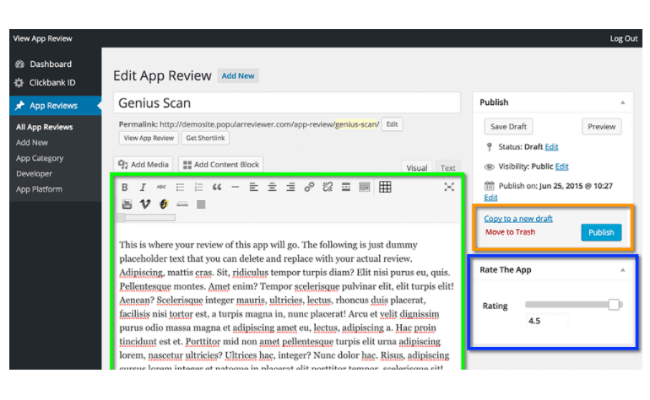Click the eye icon beside Visibility
The height and width of the screenshot is (400, 650).
(489, 167)
